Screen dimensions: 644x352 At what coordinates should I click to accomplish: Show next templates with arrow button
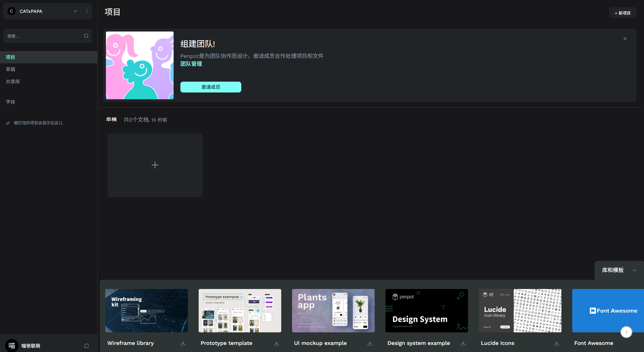click(x=626, y=332)
